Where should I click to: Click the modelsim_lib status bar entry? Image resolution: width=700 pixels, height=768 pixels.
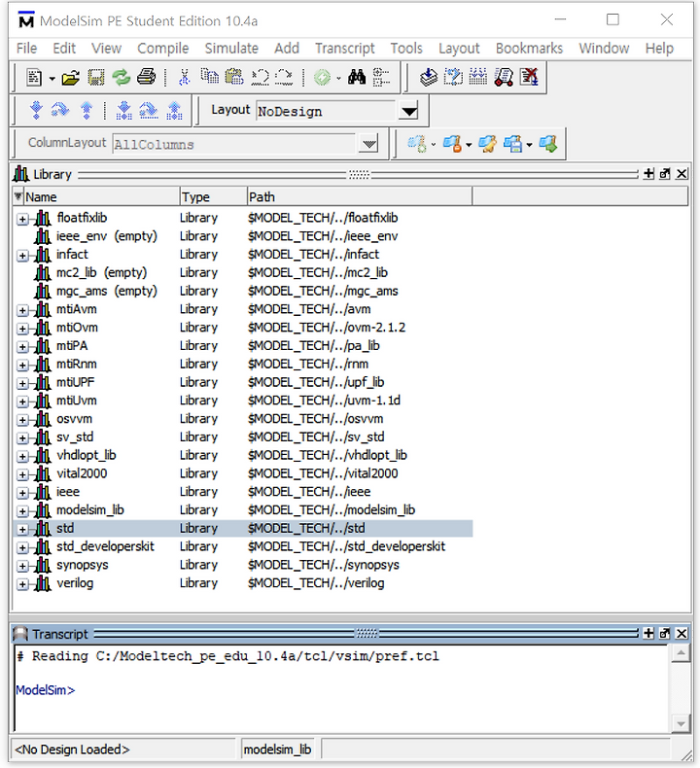(278, 750)
